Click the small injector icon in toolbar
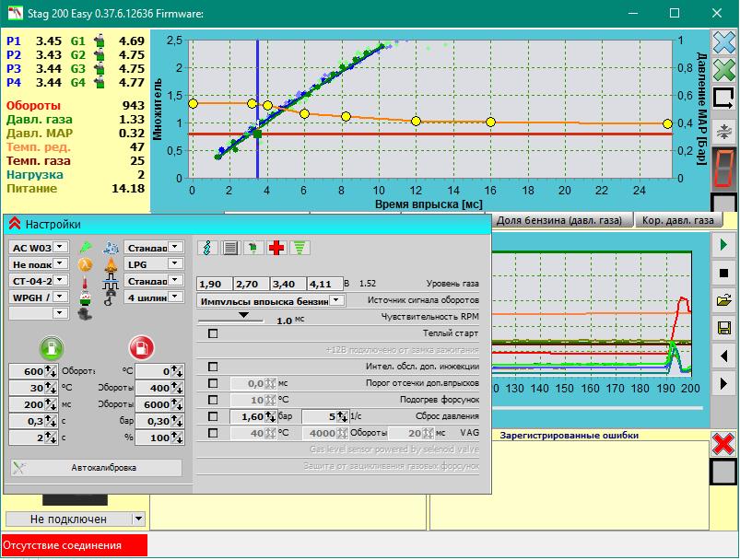 253,248
